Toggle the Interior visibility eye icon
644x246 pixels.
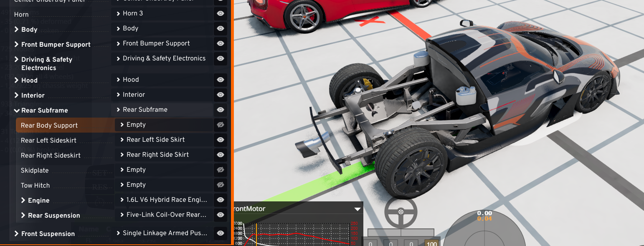pos(221,95)
